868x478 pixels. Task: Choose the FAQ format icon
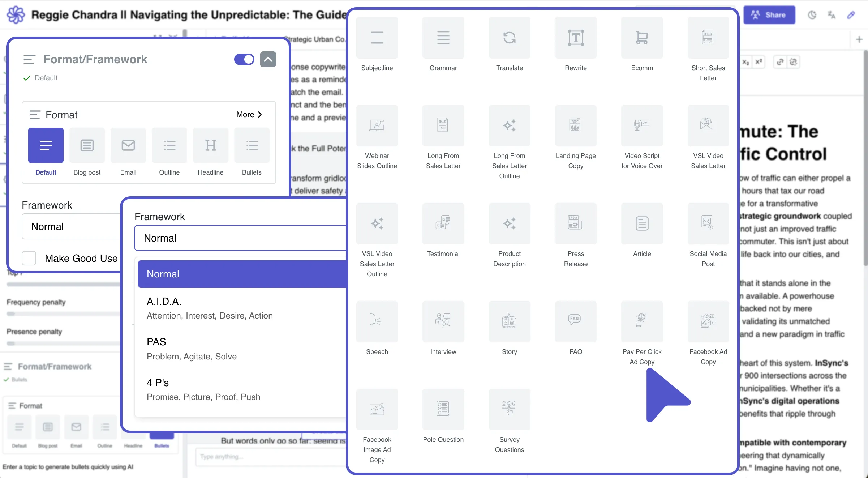tap(575, 321)
